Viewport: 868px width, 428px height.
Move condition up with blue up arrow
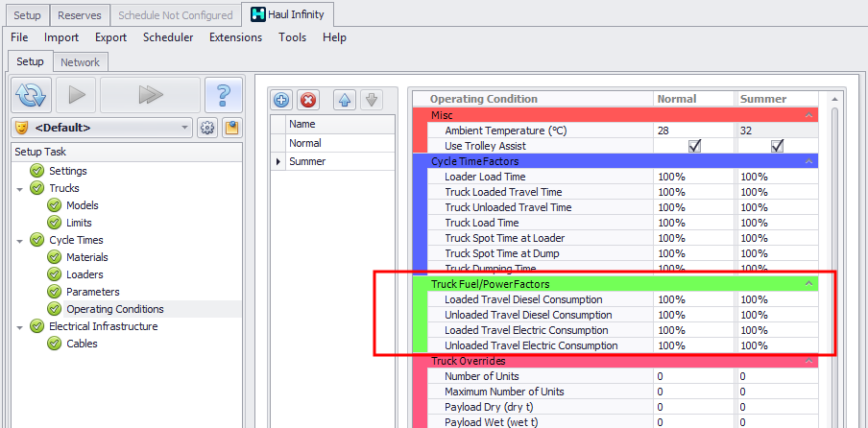click(346, 101)
